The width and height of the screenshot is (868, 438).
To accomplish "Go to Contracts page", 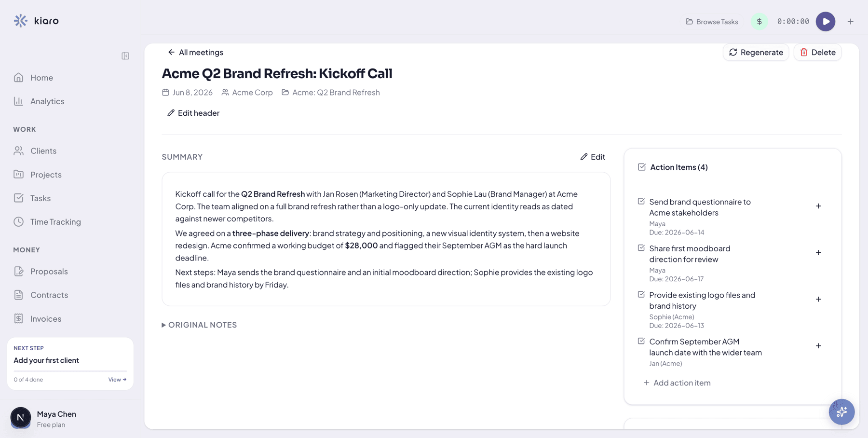I will tap(41, 295).
